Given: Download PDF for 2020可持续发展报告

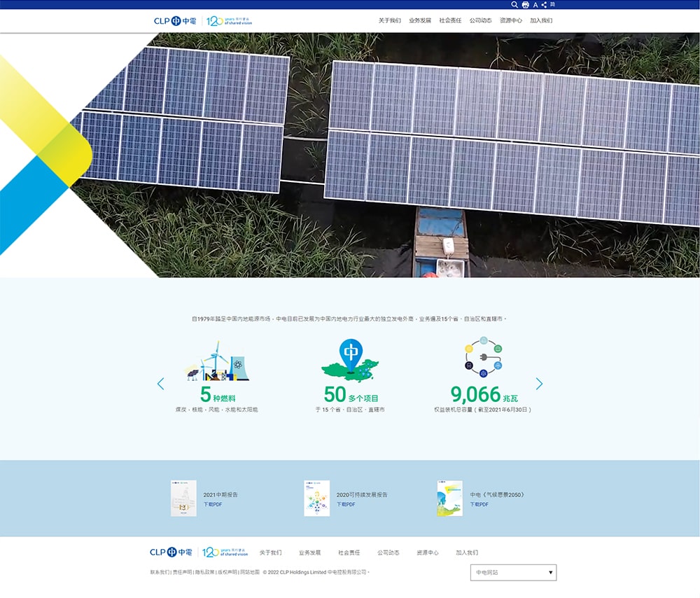Looking at the screenshot, I should pyautogui.click(x=346, y=504).
